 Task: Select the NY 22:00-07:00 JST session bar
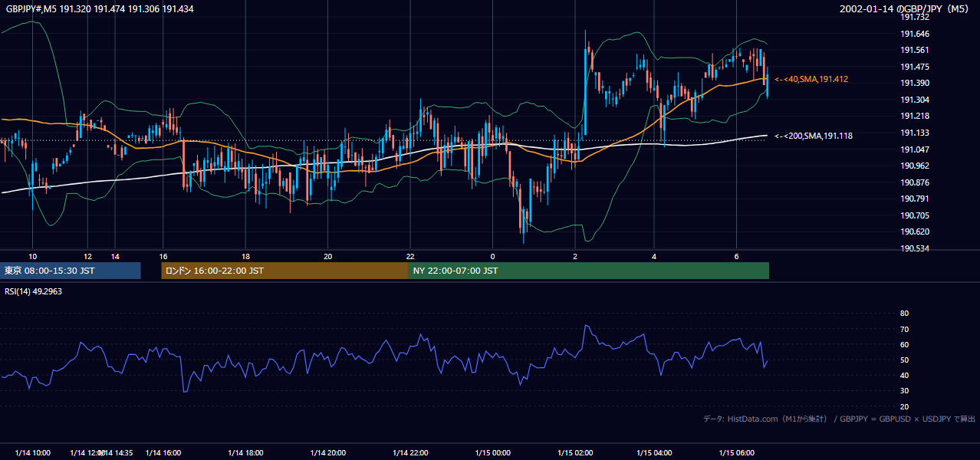point(589,271)
